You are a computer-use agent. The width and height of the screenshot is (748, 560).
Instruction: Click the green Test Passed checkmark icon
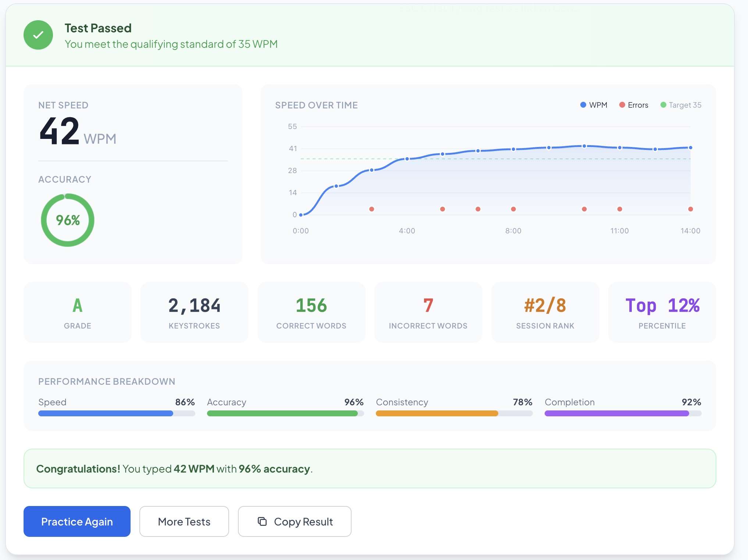(38, 35)
